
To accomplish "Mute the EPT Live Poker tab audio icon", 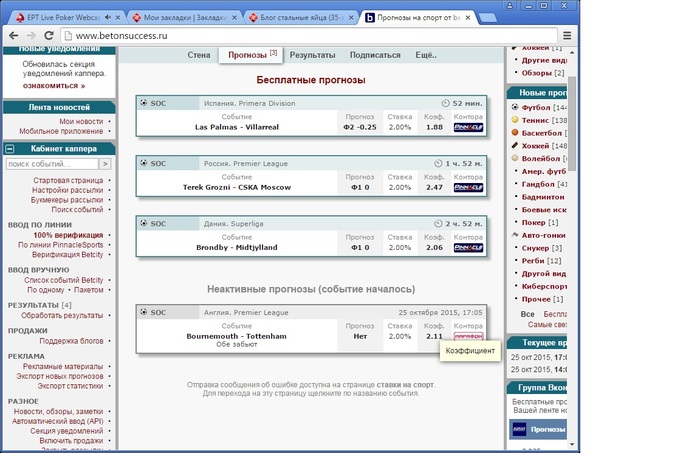I will 108,17.
